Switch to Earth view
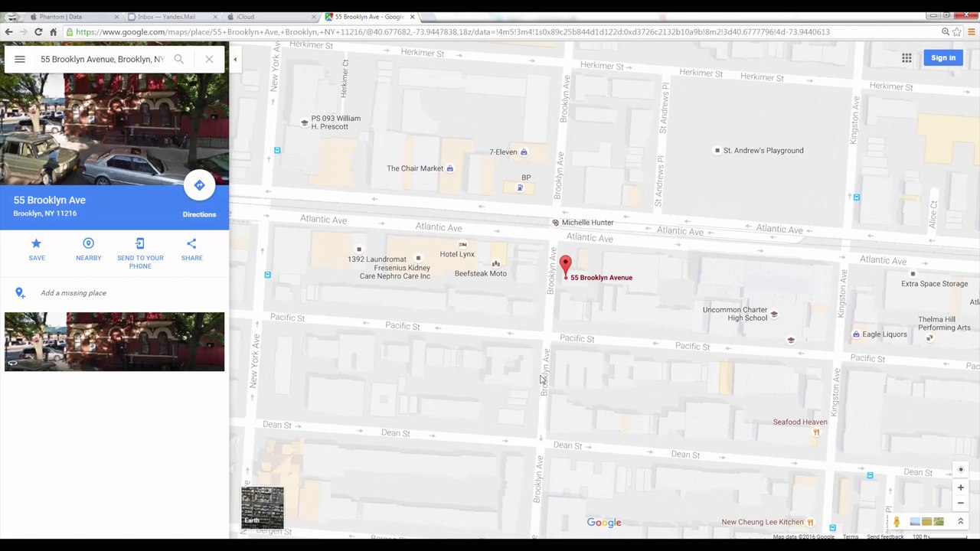This screenshot has height=551, width=980. point(262,507)
